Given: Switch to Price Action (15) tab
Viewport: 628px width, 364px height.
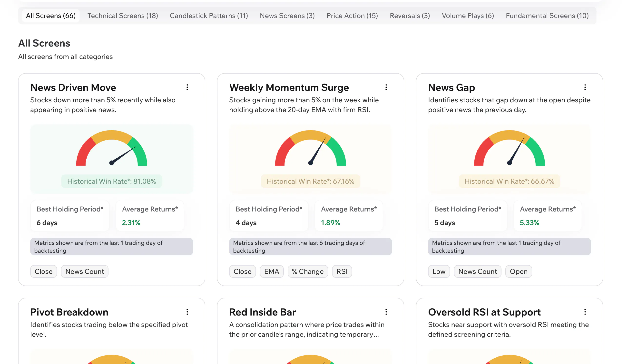Looking at the screenshot, I should pos(352,16).
